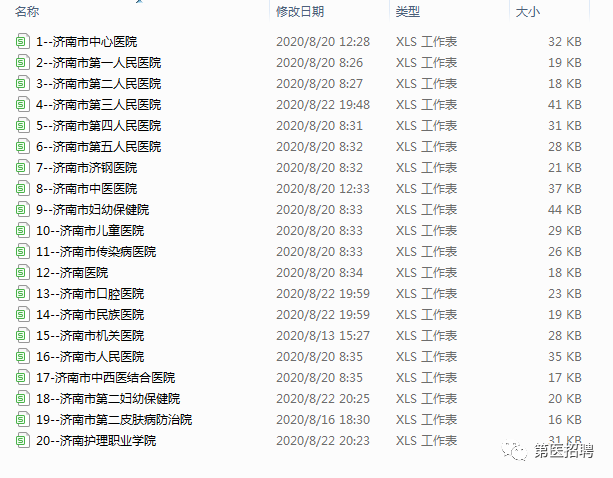Select the file 8--济南市中医医院
This screenshot has height=478, width=613.
click(86, 188)
